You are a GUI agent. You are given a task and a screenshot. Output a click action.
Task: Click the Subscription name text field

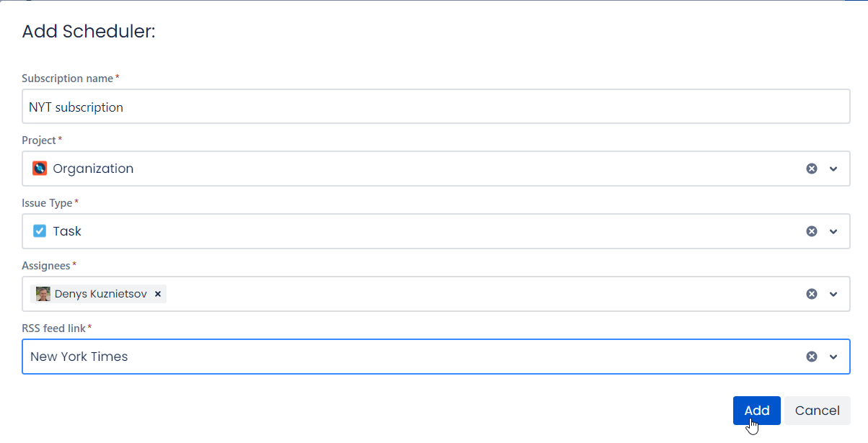point(435,107)
